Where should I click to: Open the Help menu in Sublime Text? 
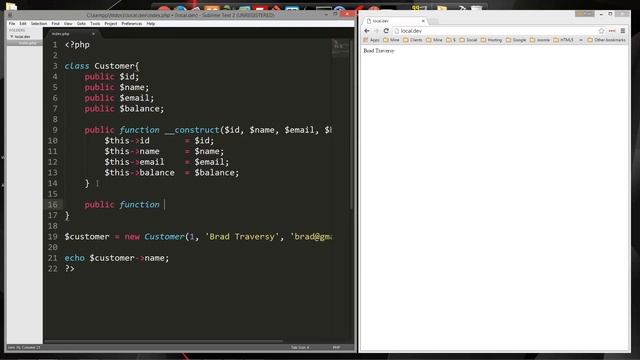coord(151,24)
